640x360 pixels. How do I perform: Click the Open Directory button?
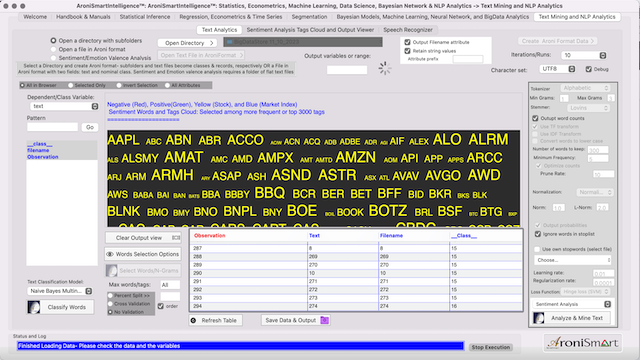point(188,43)
